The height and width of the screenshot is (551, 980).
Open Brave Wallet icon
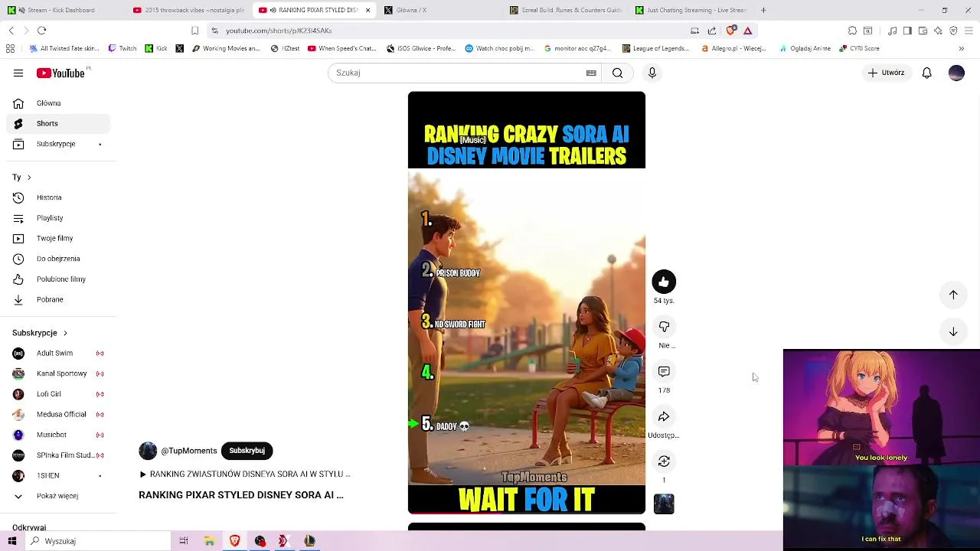[x=923, y=31]
